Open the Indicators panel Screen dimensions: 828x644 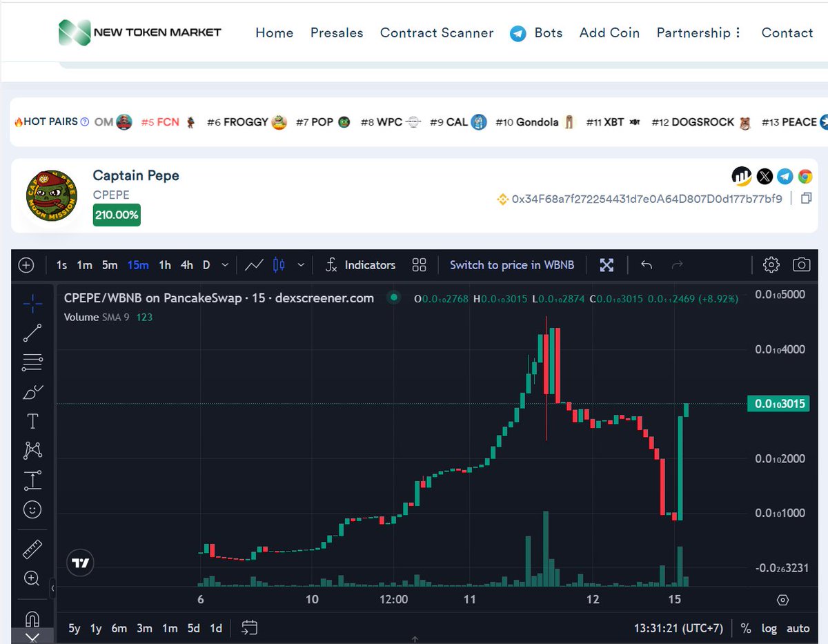[x=361, y=265]
